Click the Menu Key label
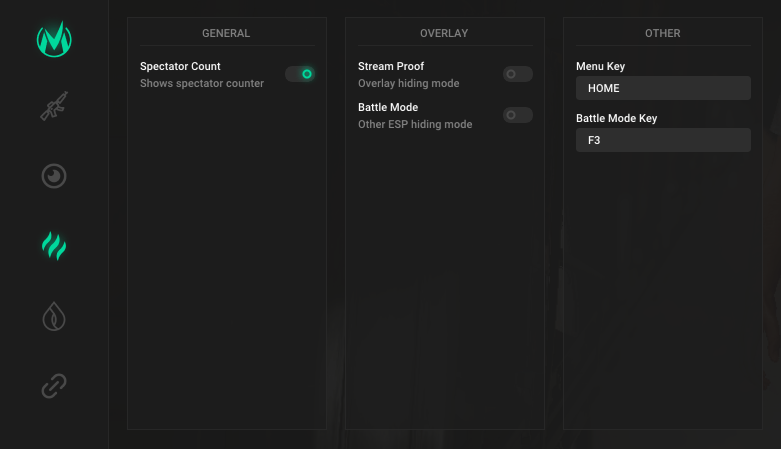Image resolution: width=781 pixels, height=449 pixels. point(600,66)
